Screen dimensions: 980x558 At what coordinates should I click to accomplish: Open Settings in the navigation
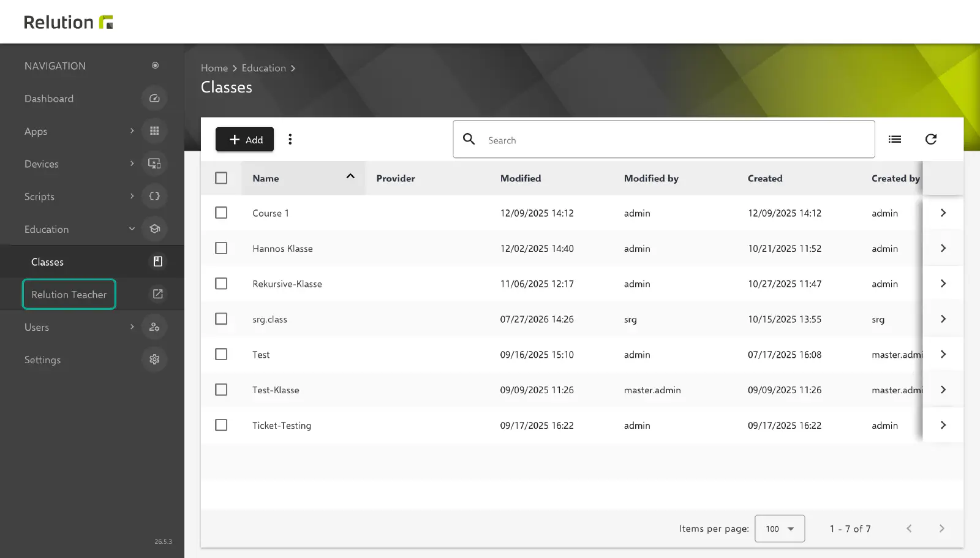click(x=42, y=360)
